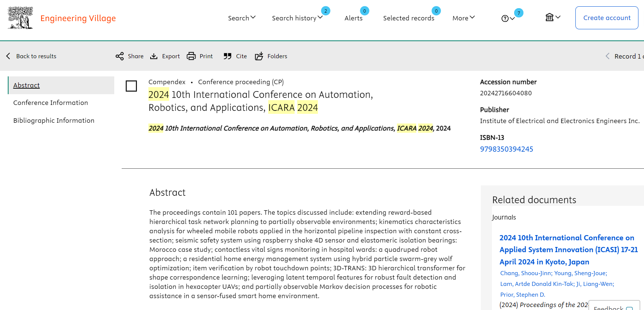Click the Related documents heading
The width and height of the screenshot is (644, 310).
click(x=534, y=200)
